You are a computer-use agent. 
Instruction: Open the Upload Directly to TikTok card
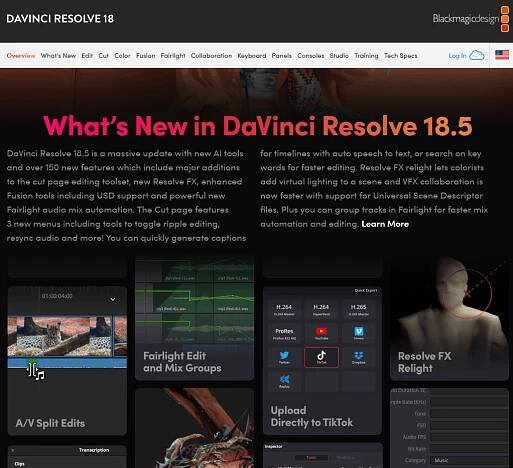[x=322, y=360]
